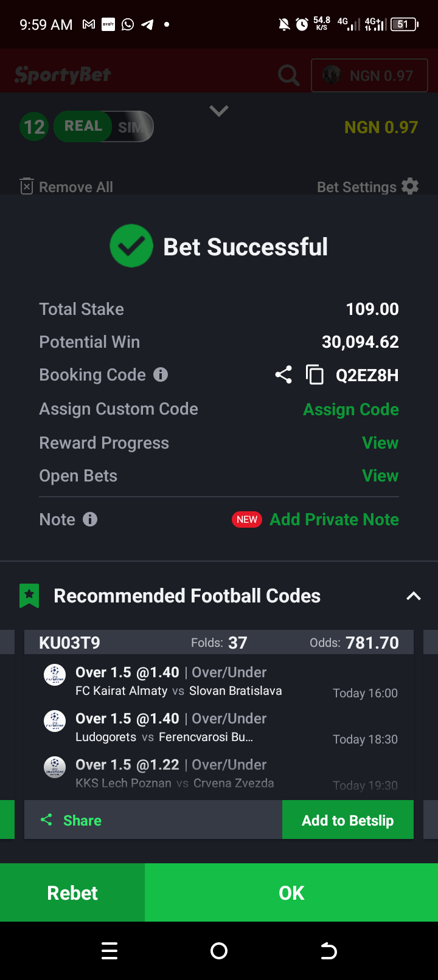Image resolution: width=438 pixels, height=980 pixels.
Task: Tap the share icon beside booking code
Action: coord(283,374)
